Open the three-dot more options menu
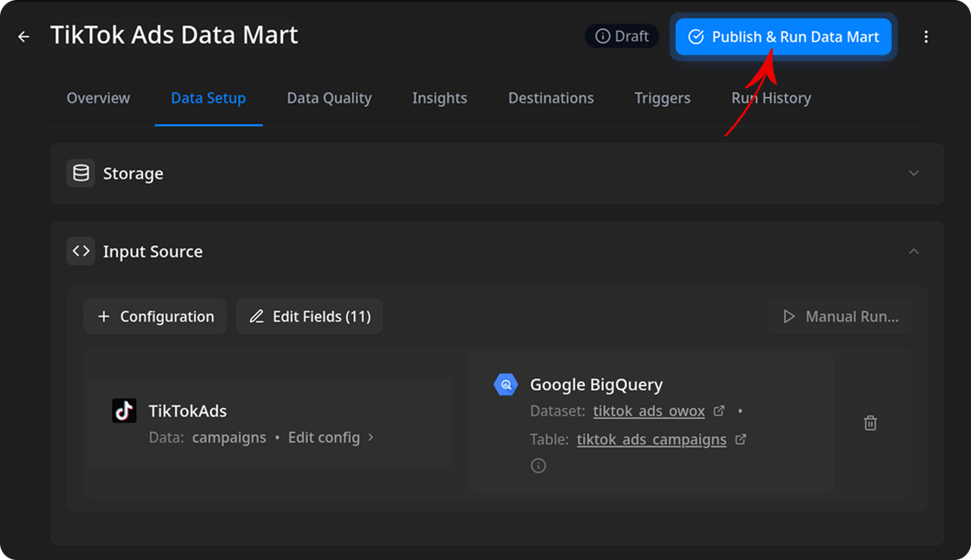This screenshot has width=971, height=560. tap(926, 36)
